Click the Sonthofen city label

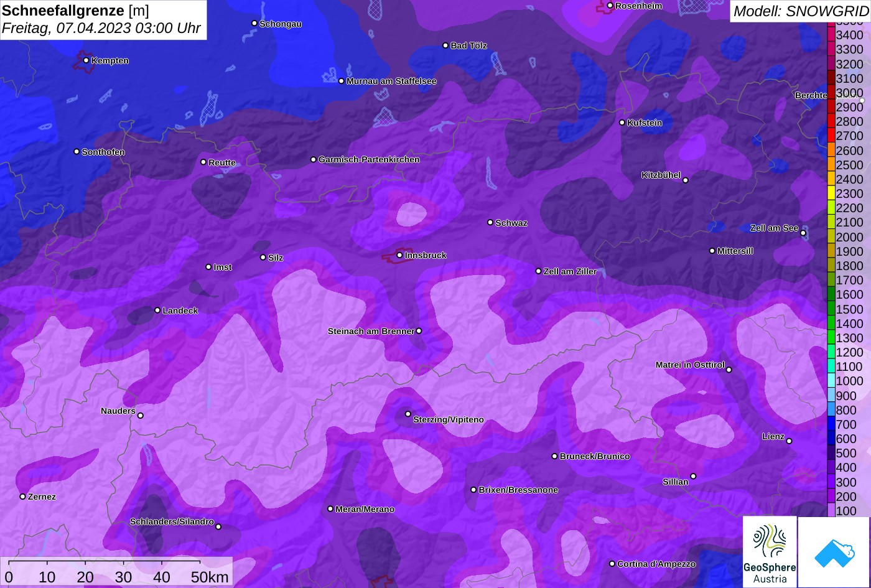click(x=103, y=152)
